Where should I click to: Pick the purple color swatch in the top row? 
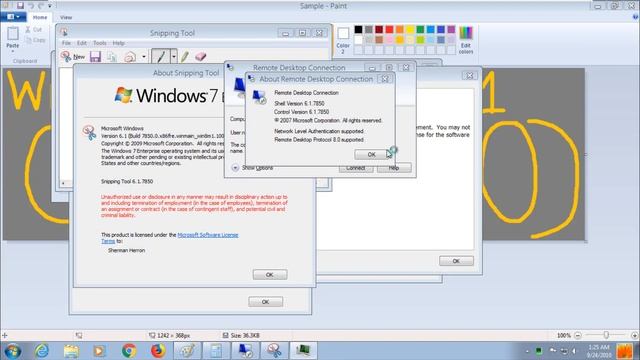click(451, 29)
